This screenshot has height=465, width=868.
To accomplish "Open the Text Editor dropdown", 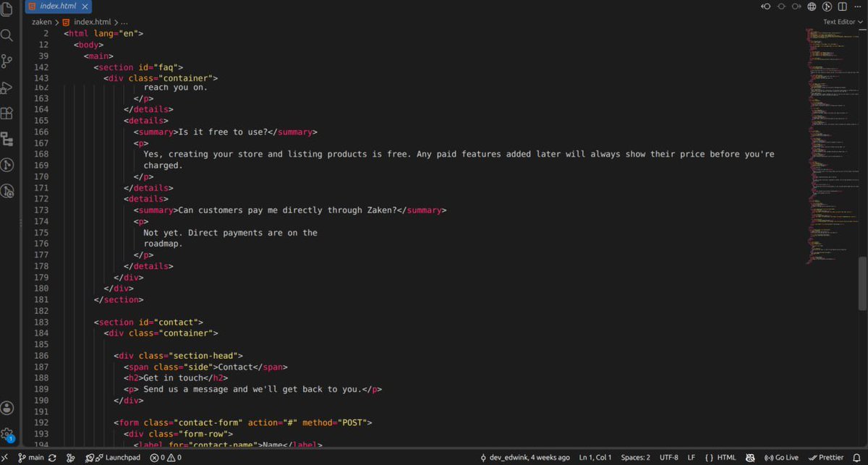I will [843, 22].
